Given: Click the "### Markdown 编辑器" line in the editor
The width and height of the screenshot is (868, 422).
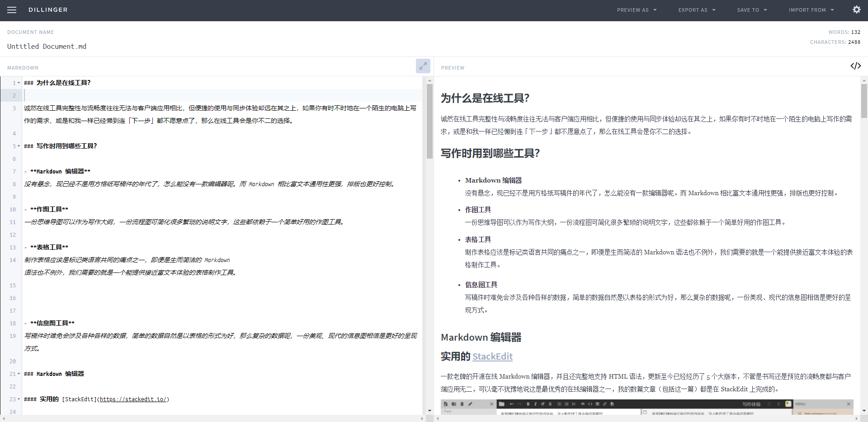Looking at the screenshot, I should click(54, 374).
